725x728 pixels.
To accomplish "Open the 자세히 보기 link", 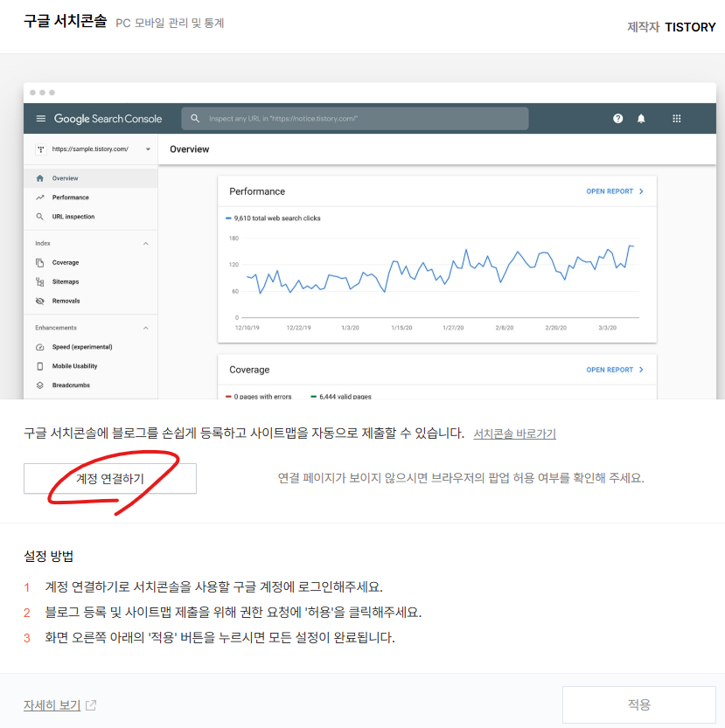I will (52, 704).
